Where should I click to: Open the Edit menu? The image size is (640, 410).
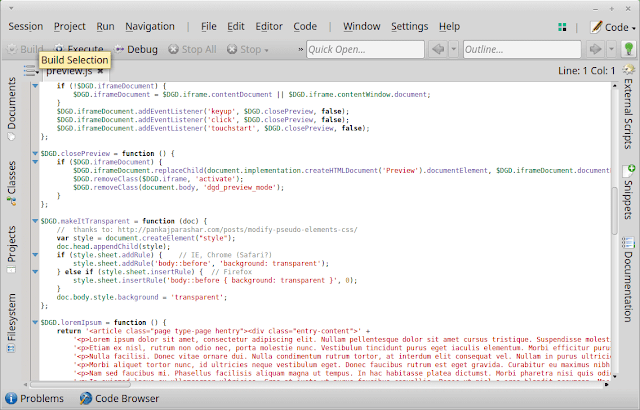point(236,27)
